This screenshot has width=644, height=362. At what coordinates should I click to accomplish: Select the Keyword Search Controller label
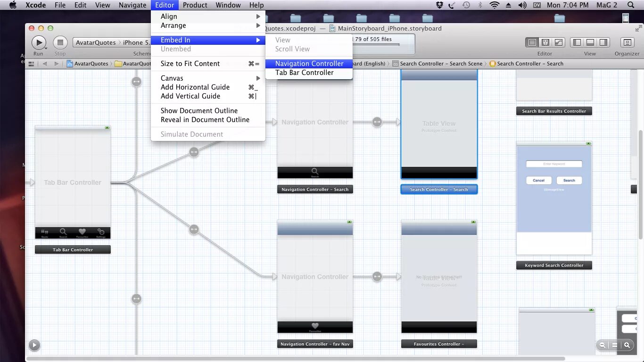coord(554,265)
